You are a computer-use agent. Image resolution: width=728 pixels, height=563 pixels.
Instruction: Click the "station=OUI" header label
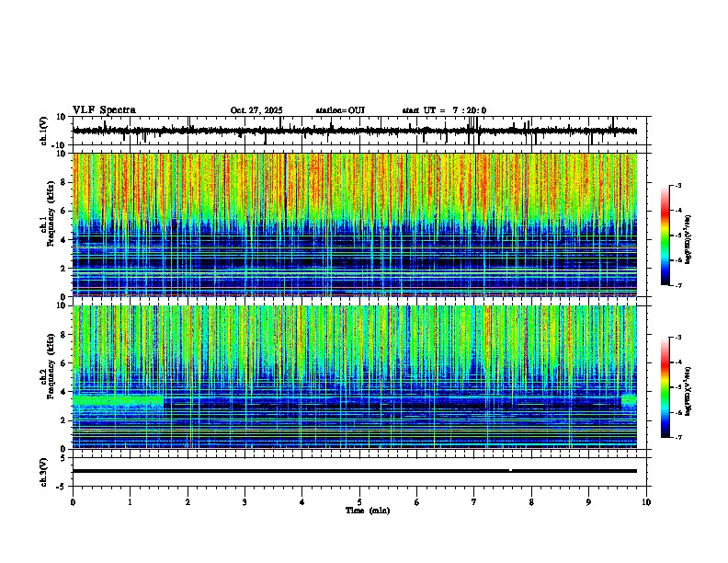coord(340,110)
